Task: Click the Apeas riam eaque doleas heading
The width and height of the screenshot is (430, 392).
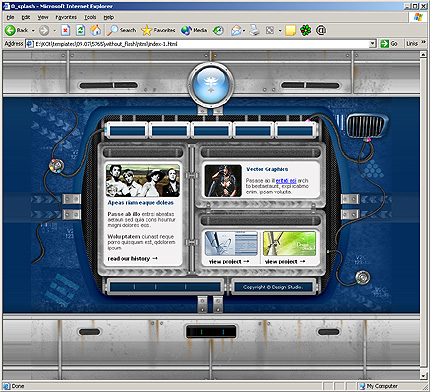Action: tap(141, 203)
